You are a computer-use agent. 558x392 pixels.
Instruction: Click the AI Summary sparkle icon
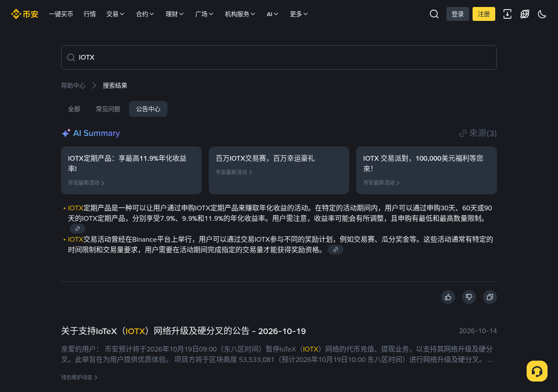click(66, 133)
